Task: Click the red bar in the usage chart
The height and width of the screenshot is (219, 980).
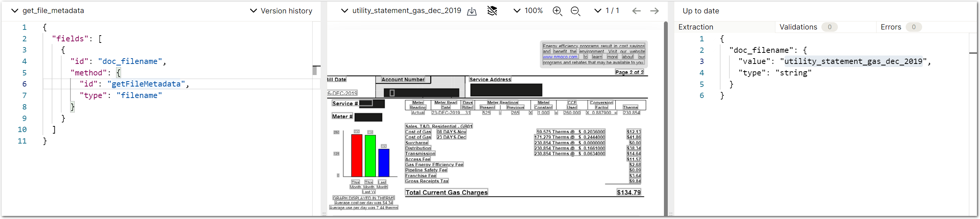Action: point(357,155)
